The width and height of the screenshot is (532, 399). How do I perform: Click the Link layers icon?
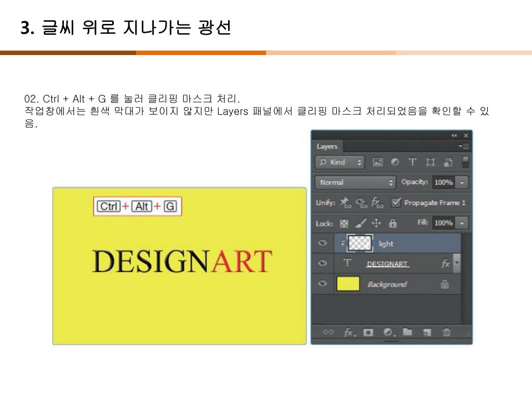tap(328, 332)
